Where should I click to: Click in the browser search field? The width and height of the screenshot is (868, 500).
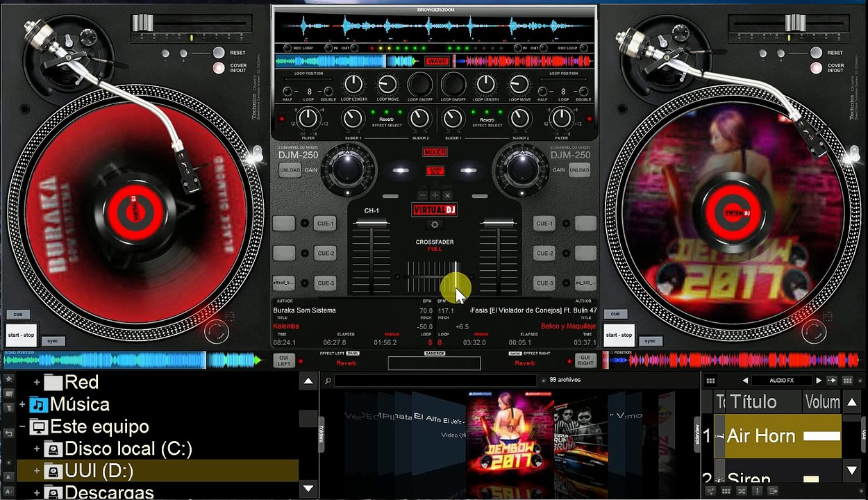coord(435,381)
